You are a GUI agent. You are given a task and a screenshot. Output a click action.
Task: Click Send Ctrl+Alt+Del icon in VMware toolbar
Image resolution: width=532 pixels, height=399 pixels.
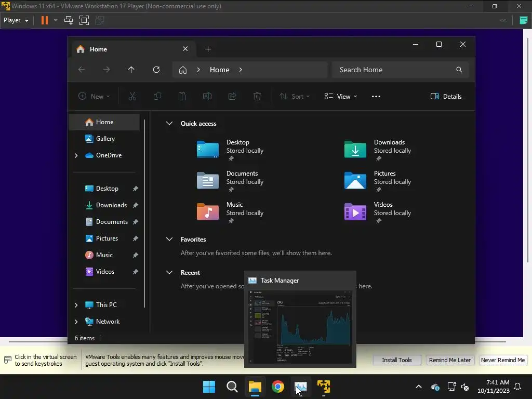(69, 20)
